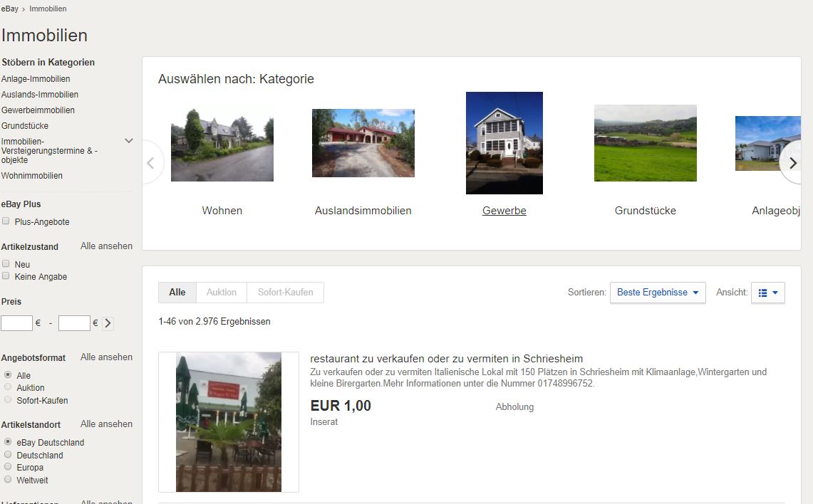Open Grundstücke sidebar category link
Screen dimensions: 813x504
tap(24, 125)
